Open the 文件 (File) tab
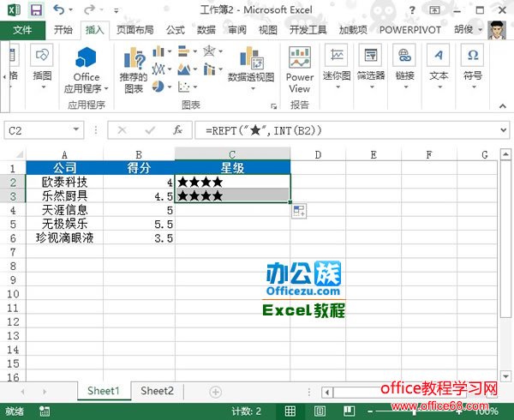The height and width of the screenshot is (420, 514). click(22, 30)
